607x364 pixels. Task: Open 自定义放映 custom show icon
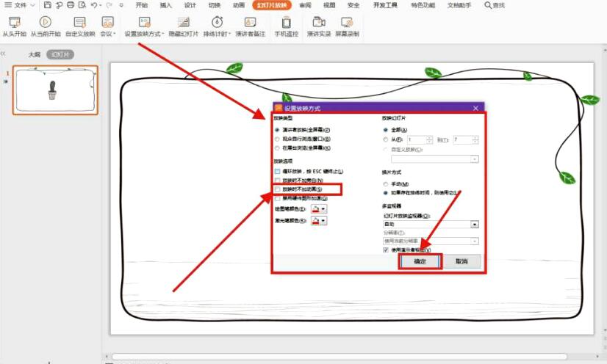pos(80,23)
